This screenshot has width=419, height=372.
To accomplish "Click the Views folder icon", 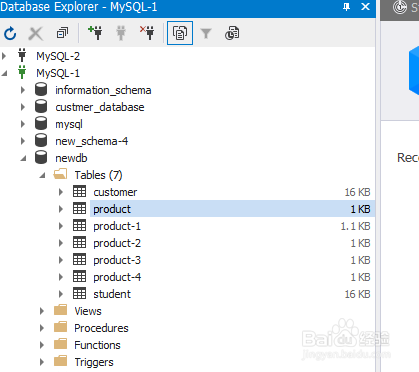I will [60, 310].
